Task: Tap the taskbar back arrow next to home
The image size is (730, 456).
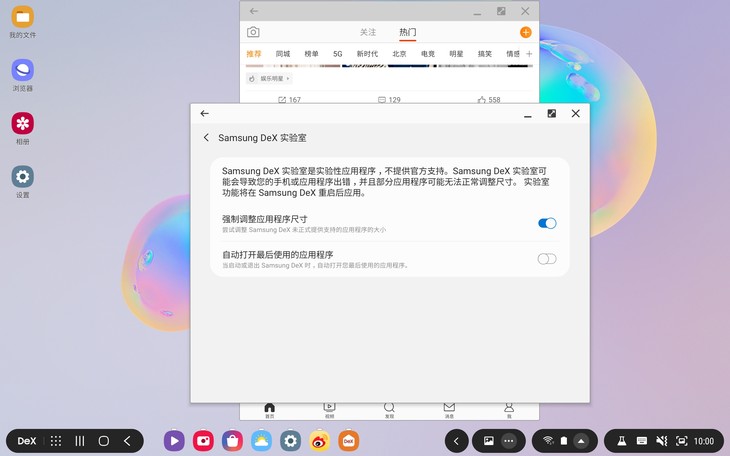Action: tap(127, 441)
